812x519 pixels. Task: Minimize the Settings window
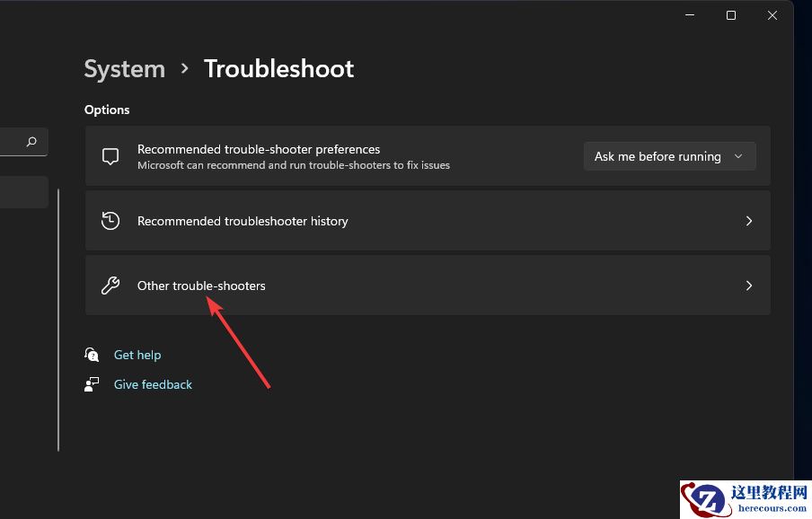tap(690, 15)
